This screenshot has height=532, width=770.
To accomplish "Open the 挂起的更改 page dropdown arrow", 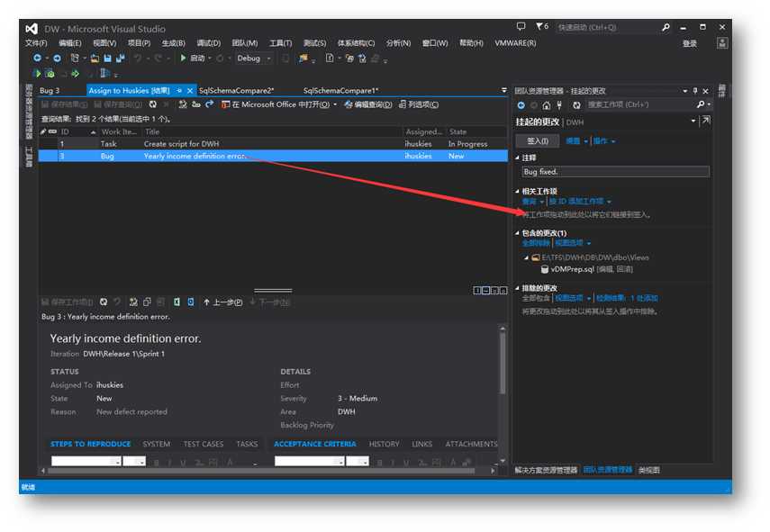I will (x=693, y=121).
